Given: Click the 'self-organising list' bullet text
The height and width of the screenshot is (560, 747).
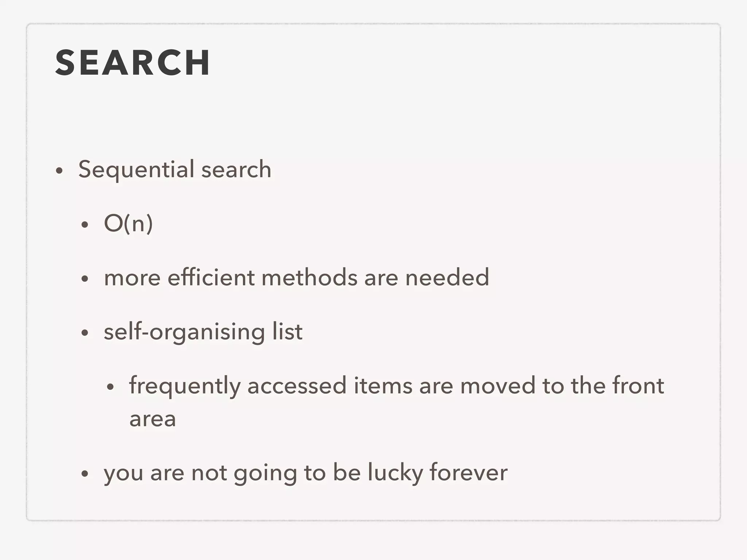Looking at the screenshot, I should point(203,332).
